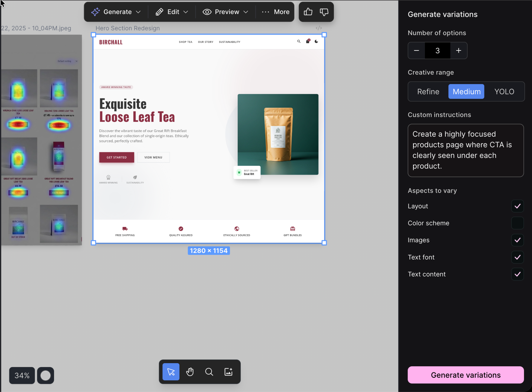This screenshot has width=532, height=392.
Task: Click into the Custom instructions text box
Action: pos(465,150)
